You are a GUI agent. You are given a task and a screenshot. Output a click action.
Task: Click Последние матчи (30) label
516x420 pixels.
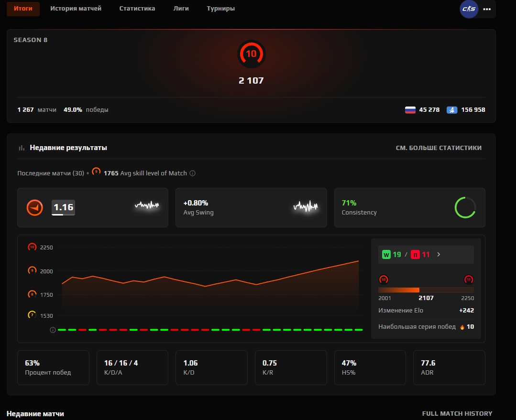click(51, 173)
